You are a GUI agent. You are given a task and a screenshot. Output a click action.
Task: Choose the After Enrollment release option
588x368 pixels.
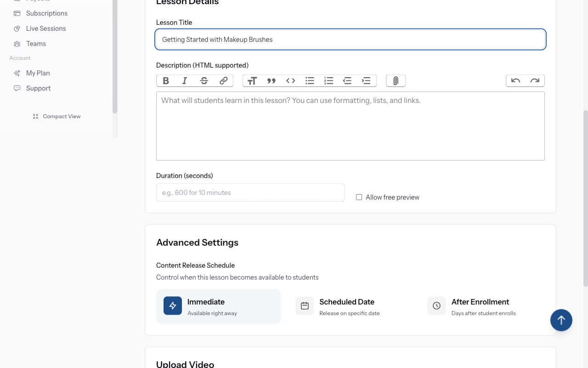coord(480,306)
